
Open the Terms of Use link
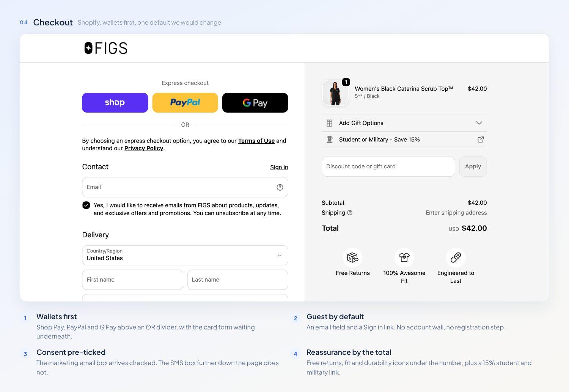coord(256,141)
